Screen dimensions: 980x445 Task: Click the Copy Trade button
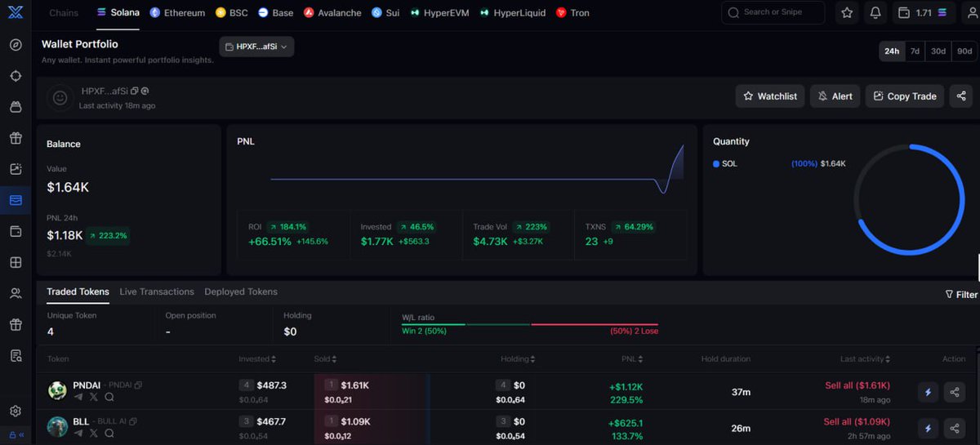coord(904,96)
